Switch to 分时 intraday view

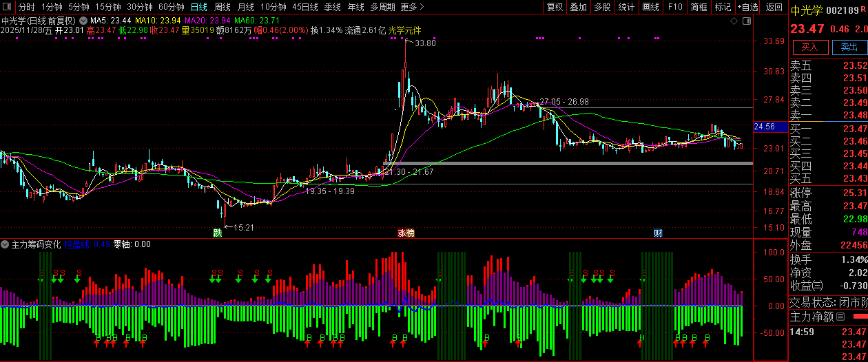coord(26,7)
